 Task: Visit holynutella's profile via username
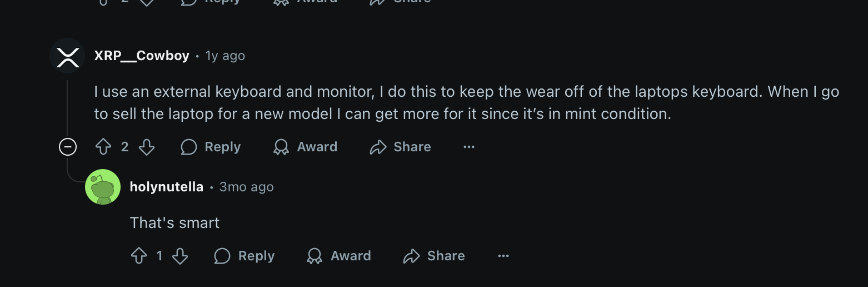[x=166, y=187]
